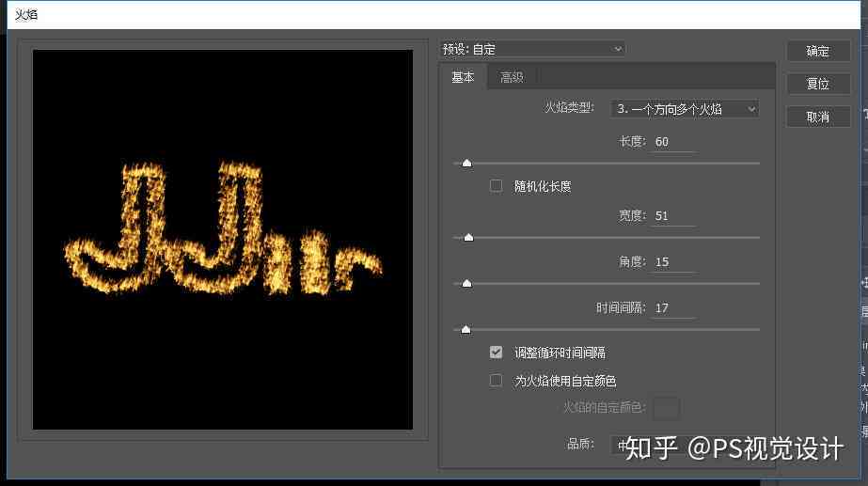Click the 宽度 value field showing 51
This screenshot has height=486, width=868.
click(x=673, y=216)
